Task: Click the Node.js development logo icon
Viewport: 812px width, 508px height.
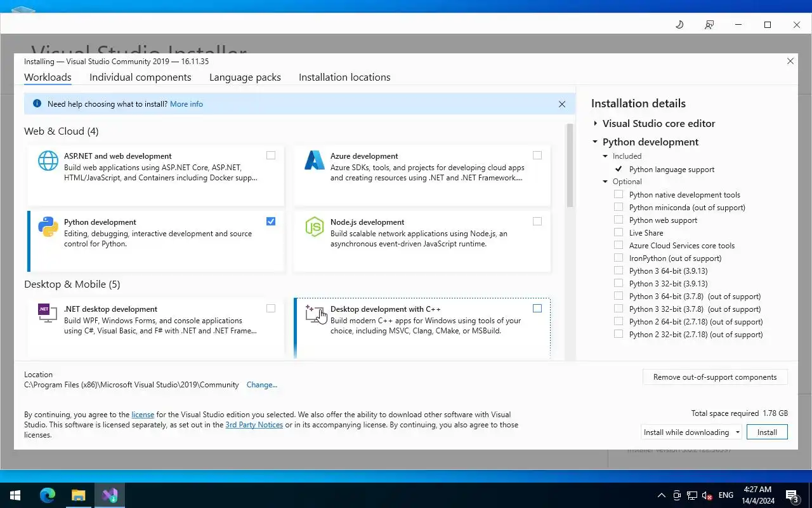Action: [x=315, y=227]
